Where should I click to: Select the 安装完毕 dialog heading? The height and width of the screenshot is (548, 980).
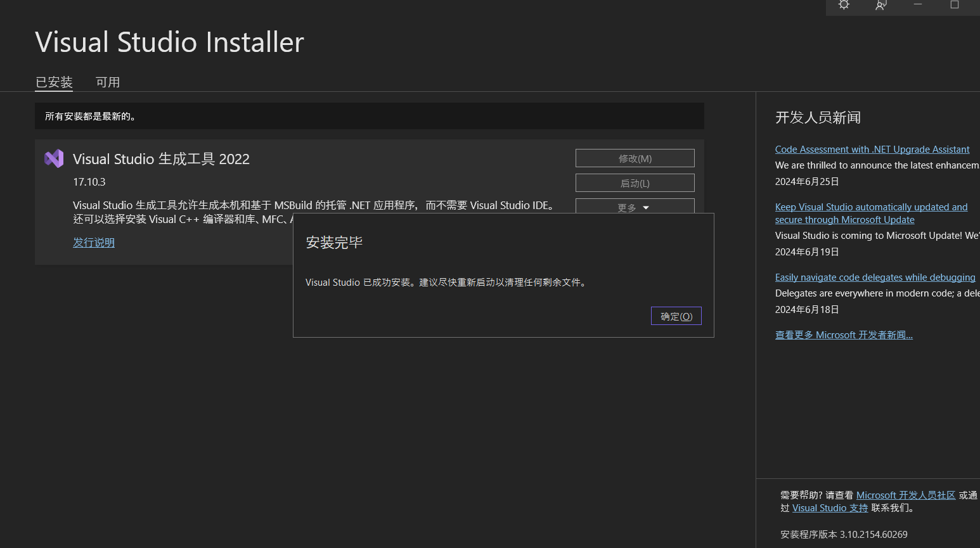(x=334, y=243)
